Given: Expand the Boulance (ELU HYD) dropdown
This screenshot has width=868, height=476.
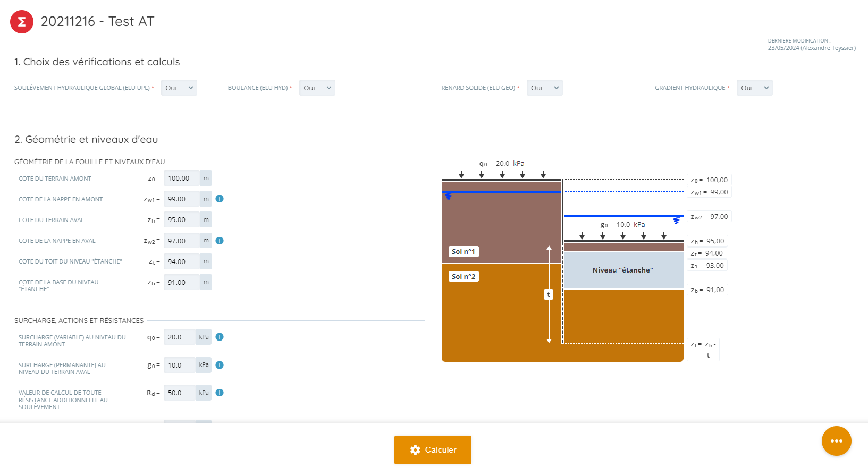Looking at the screenshot, I should pyautogui.click(x=317, y=88).
